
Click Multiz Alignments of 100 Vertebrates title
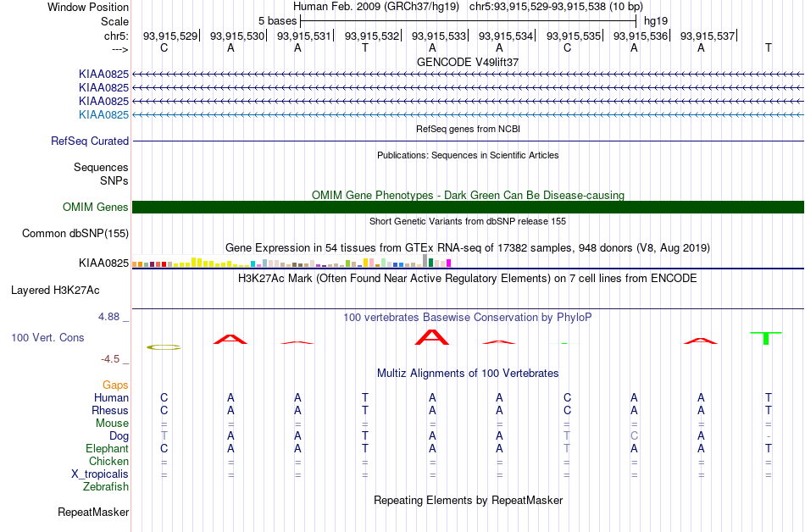click(x=468, y=373)
